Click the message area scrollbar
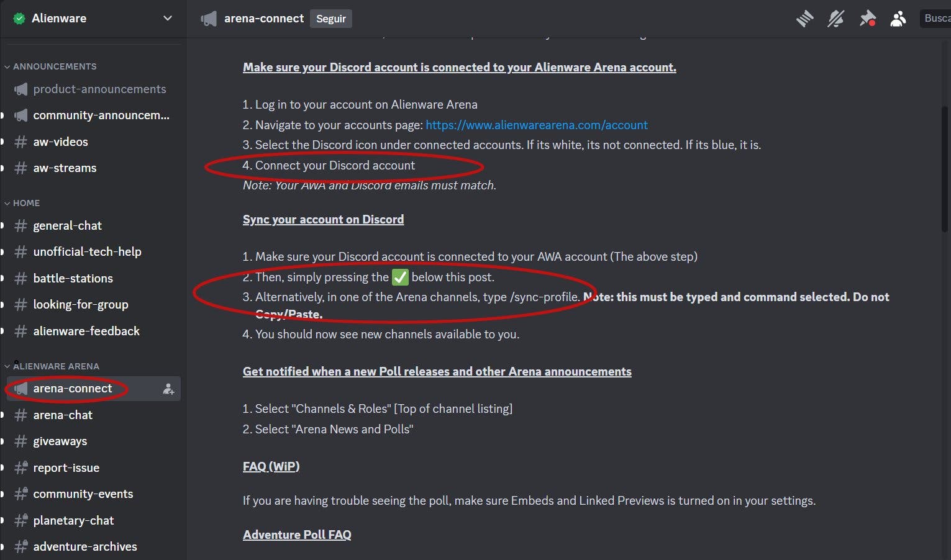This screenshot has height=560, width=951. pyautogui.click(x=945, y=169)
